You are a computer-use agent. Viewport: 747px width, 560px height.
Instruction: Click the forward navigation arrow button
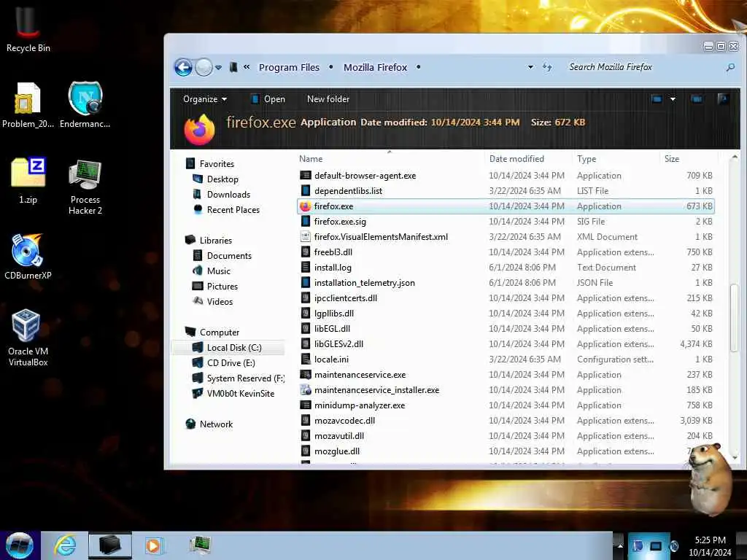point(204,67)
